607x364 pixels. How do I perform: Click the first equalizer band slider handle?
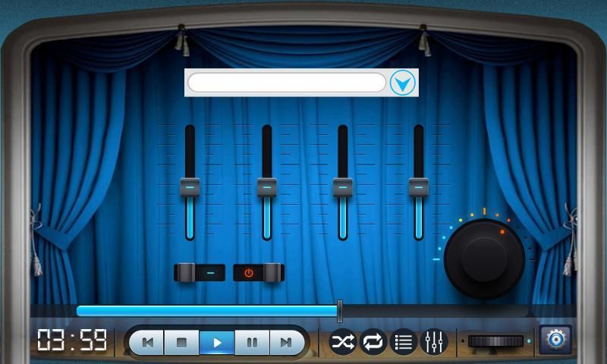190,187
